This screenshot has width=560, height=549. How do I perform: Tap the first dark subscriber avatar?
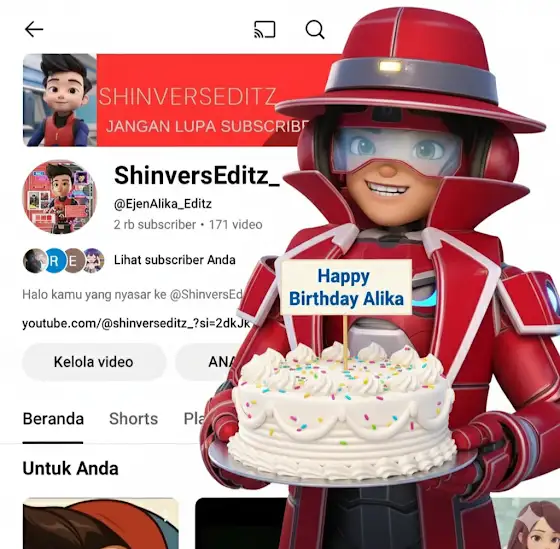(34, 260)
